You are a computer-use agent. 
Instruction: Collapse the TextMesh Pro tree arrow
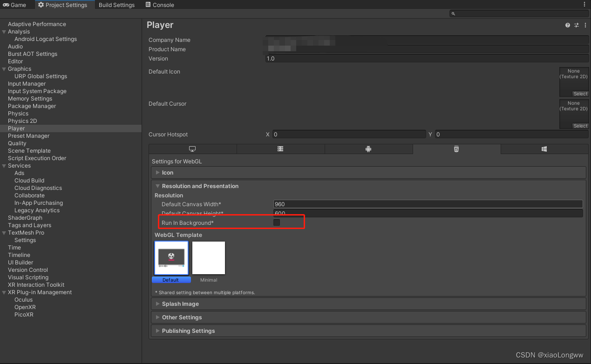(x=4, y=233)
